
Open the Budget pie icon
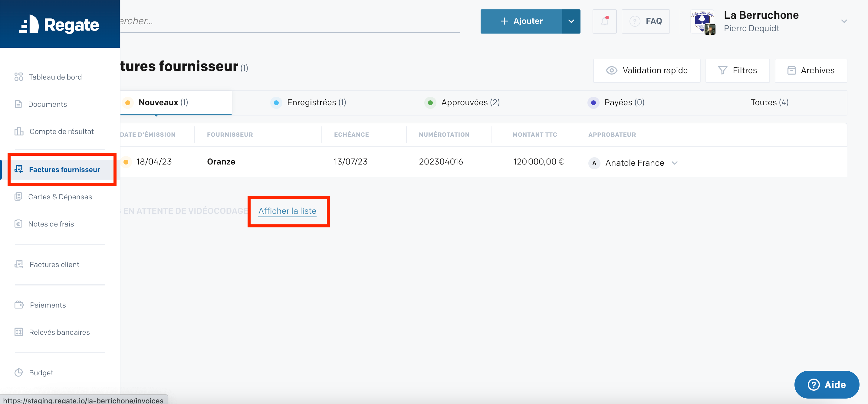(x=19, y=372)
